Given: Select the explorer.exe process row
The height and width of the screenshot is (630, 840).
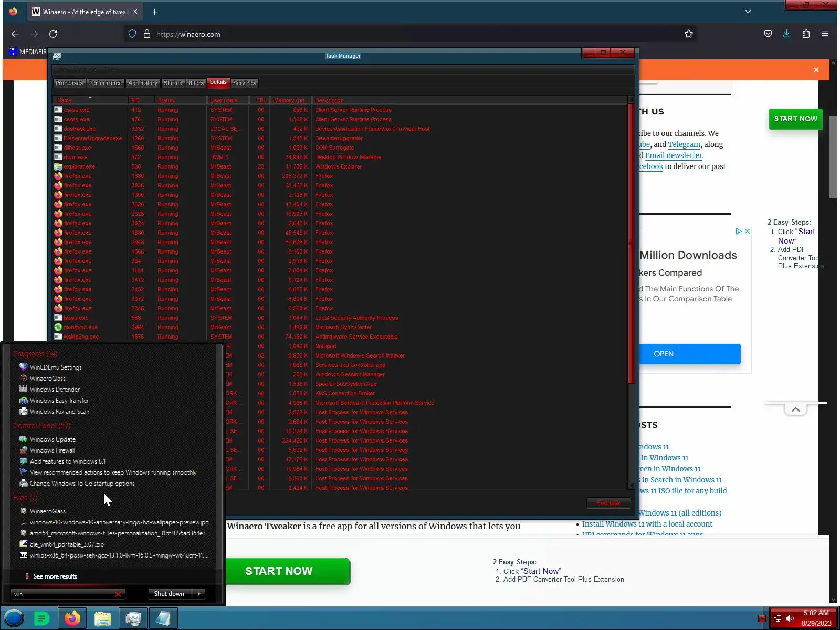Looking at the screenshot, I should pyautogui.click(x=340, y=166).
